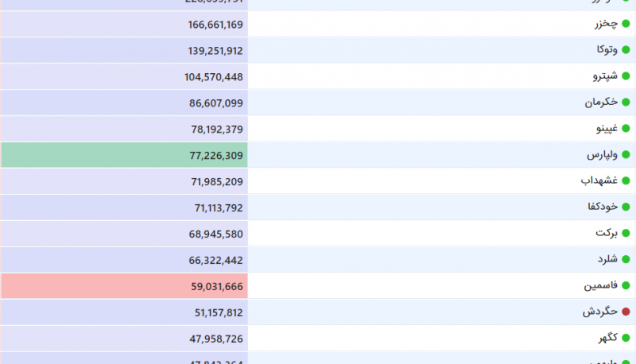
Task: Select the کگهر symbol name
Action: coord(608,338)
